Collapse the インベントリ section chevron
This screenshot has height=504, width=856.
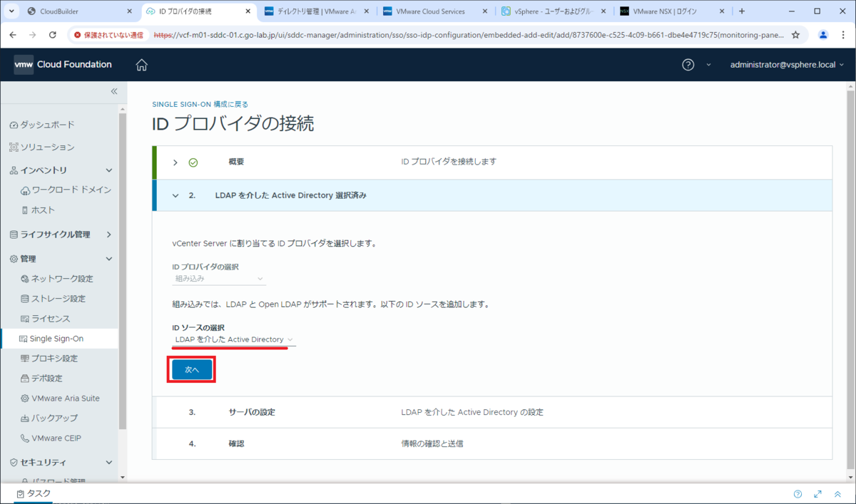[x=109, y=170]
